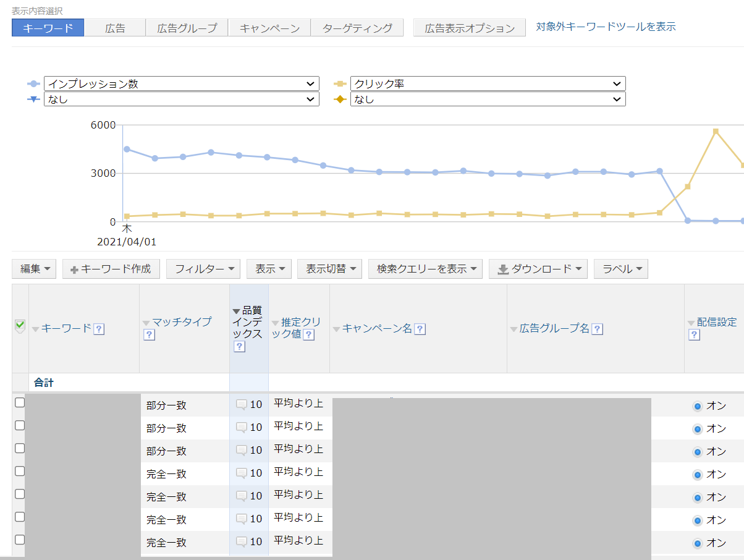Open help icon beside 推定クリック値 header
The image size is (744, 560).
[309, 334]
